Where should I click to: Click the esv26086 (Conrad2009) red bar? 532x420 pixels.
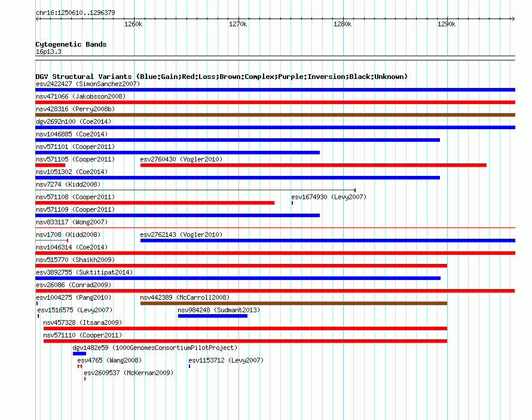tap(275, 291)
